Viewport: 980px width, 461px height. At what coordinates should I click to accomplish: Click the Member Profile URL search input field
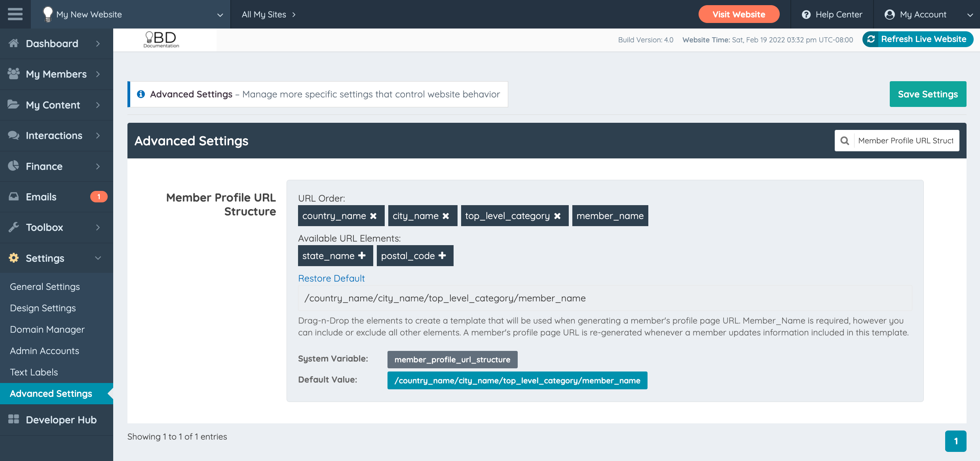pyautogui.click(x=906, y=141)
